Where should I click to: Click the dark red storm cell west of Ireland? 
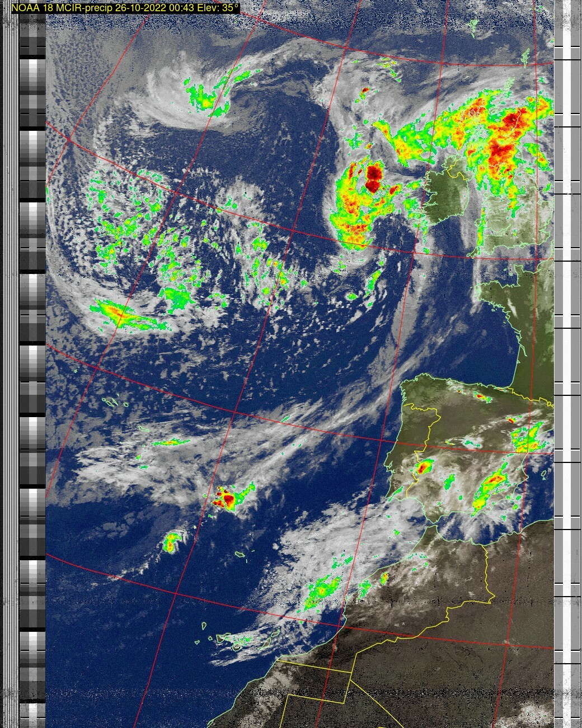point(373,178)
